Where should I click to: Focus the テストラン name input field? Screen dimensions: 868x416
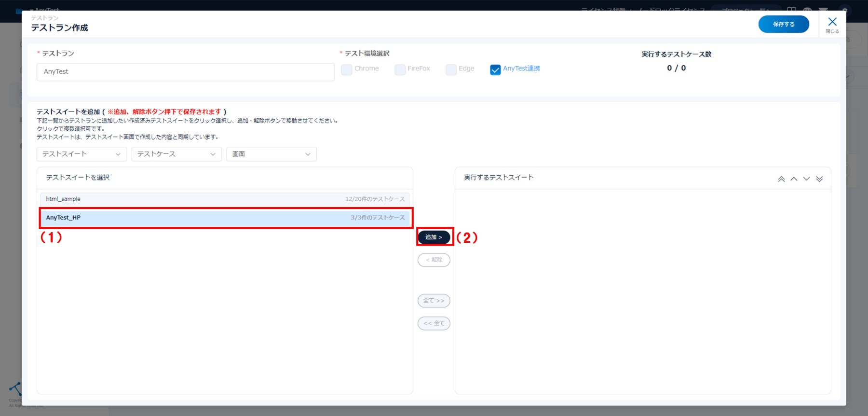pyautogui.click(x=185, y=72)
